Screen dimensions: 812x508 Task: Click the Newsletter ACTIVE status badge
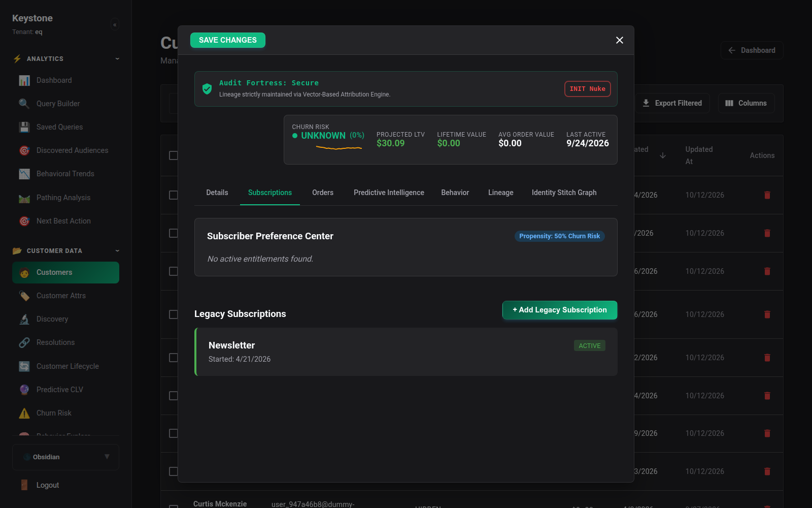point(590,346)
